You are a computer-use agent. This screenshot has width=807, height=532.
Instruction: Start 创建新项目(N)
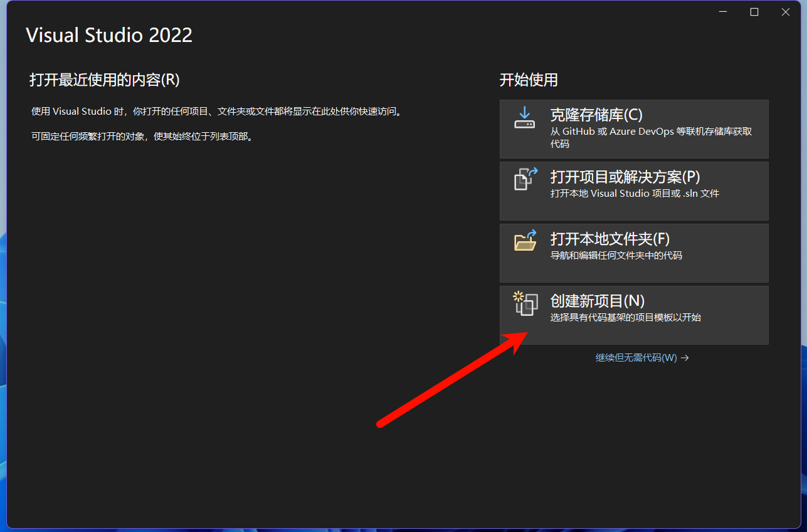pyautogui.click(x=634, y=315)
